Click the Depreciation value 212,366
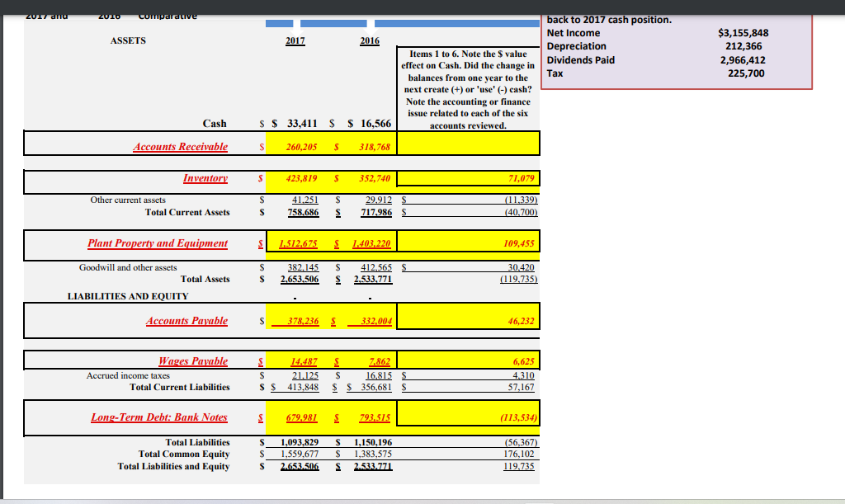 744,46
